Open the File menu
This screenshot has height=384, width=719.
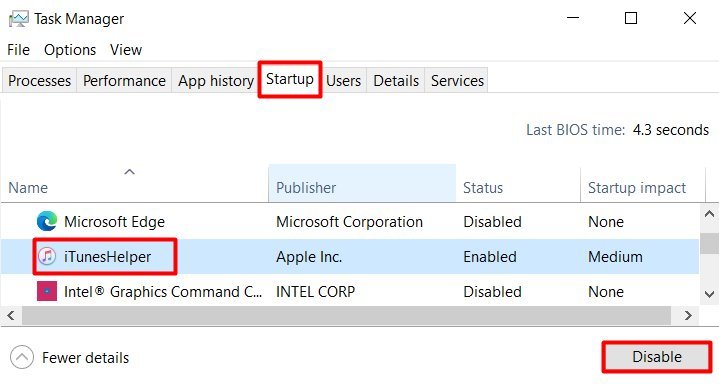point(18,50)
